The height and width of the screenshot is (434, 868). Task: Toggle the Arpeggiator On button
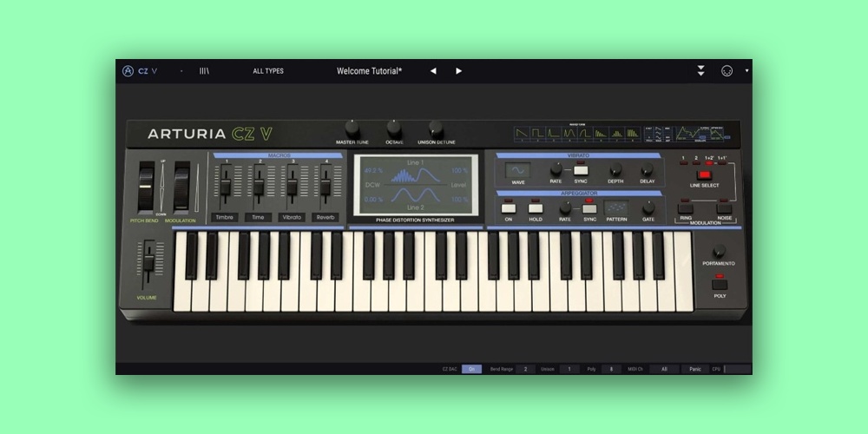[509, 208]
